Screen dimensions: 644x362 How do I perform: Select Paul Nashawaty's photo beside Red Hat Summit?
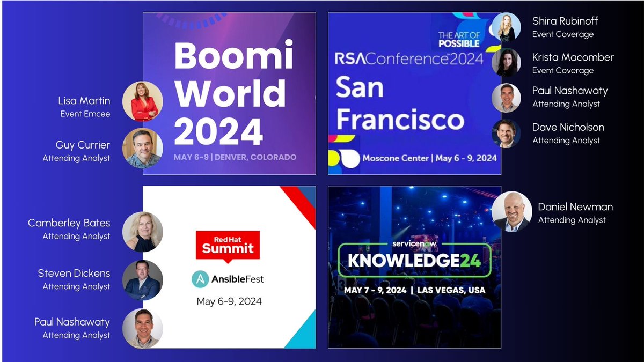[x=142, y=328]
